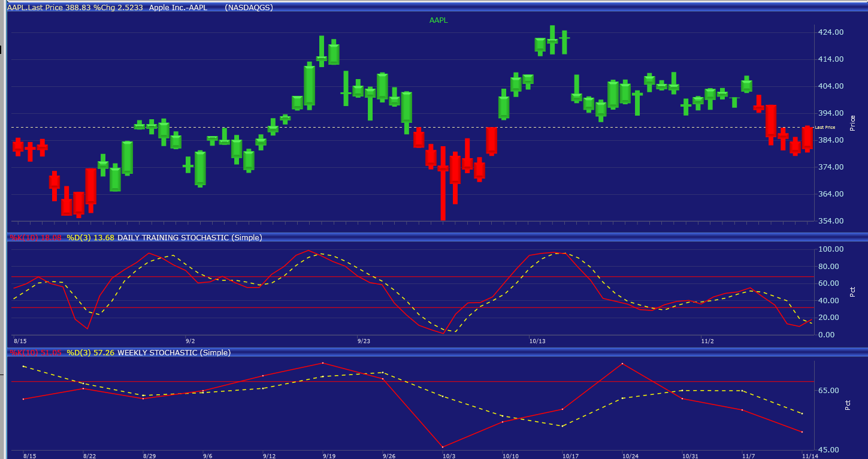This screenshot has width=868, height=459.
Task: Click the 'Pct' title beside the weekly stochastic
Action: 848,405
